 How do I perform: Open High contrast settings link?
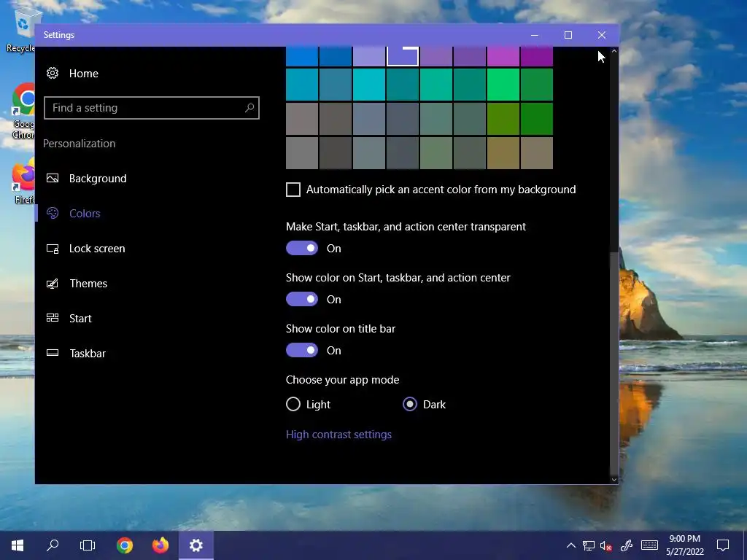338,435
